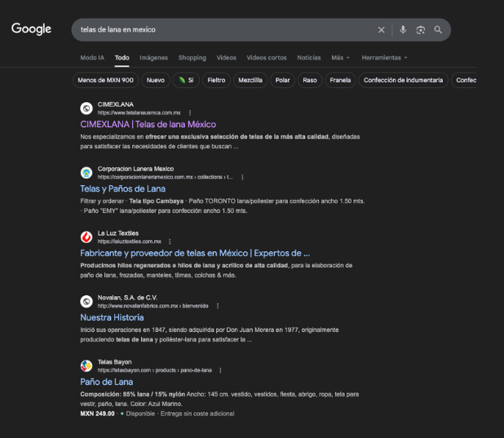Image resolution: width=504 pixels, height=438 pixels.
Task: Toggle the Confección de indumentaria chip
Action: pos(404,80)
